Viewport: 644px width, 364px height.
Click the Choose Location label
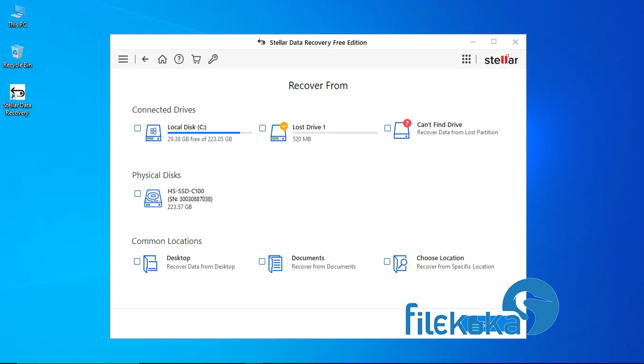tap(440, 258)
